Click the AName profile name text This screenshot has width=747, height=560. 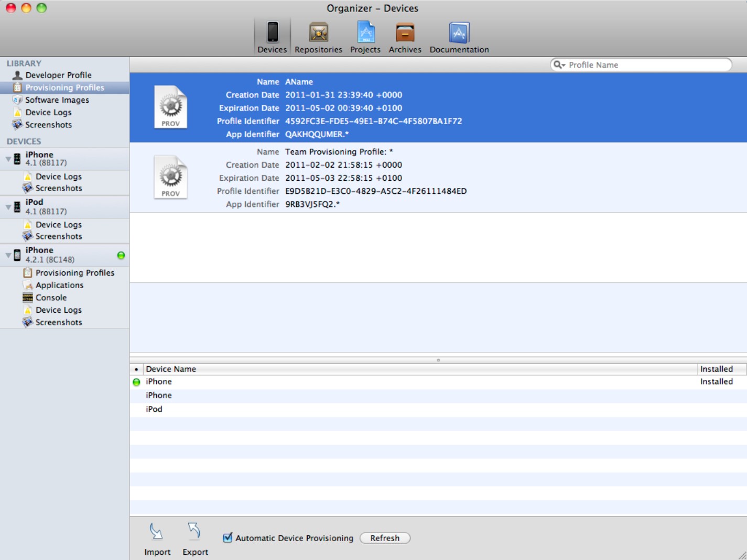pyautogui.click(x=299, y=82)
